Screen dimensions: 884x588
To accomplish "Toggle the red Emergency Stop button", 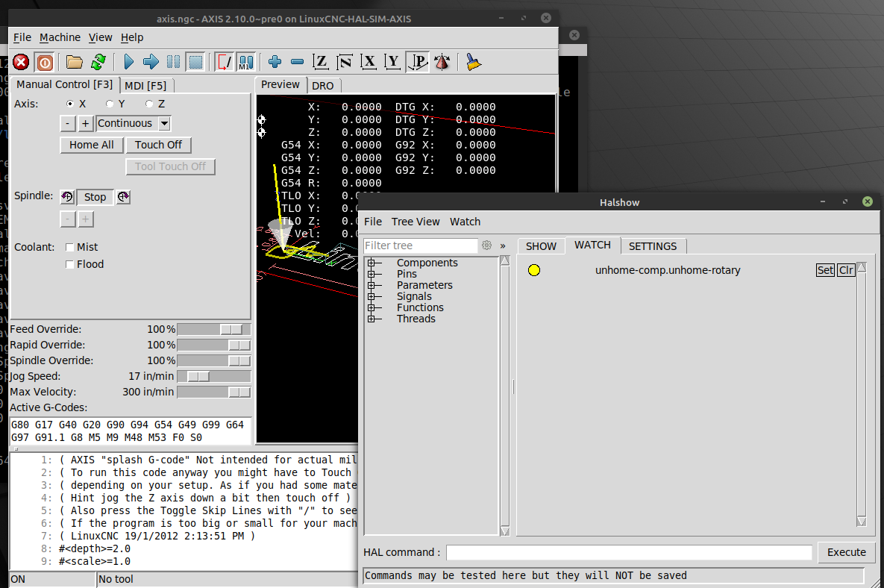I will (21, 62).
